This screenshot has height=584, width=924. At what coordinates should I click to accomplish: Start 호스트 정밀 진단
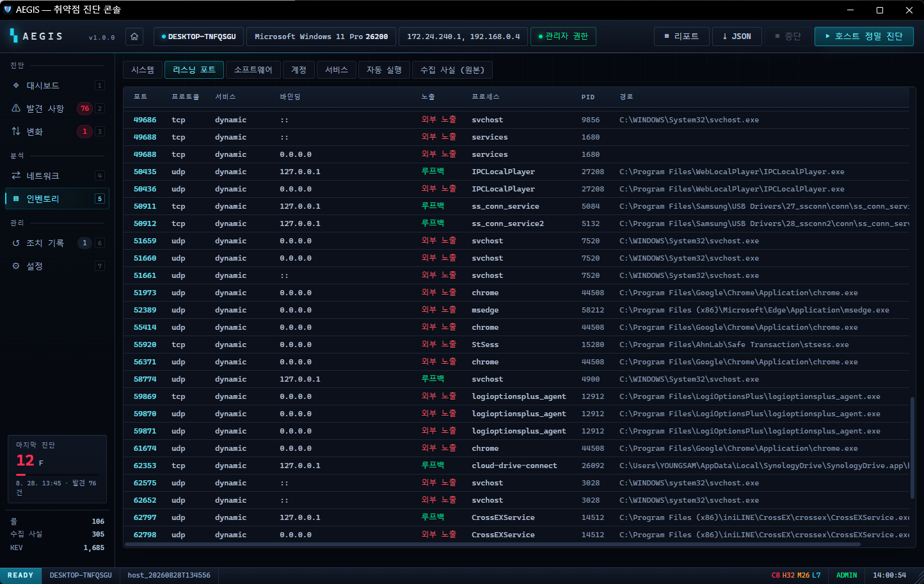click(864, 36)
